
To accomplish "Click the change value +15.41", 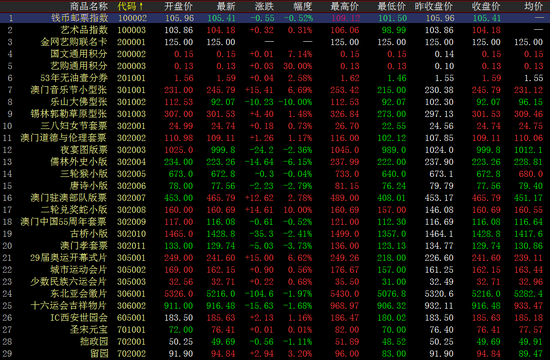I will coord(259,90).
